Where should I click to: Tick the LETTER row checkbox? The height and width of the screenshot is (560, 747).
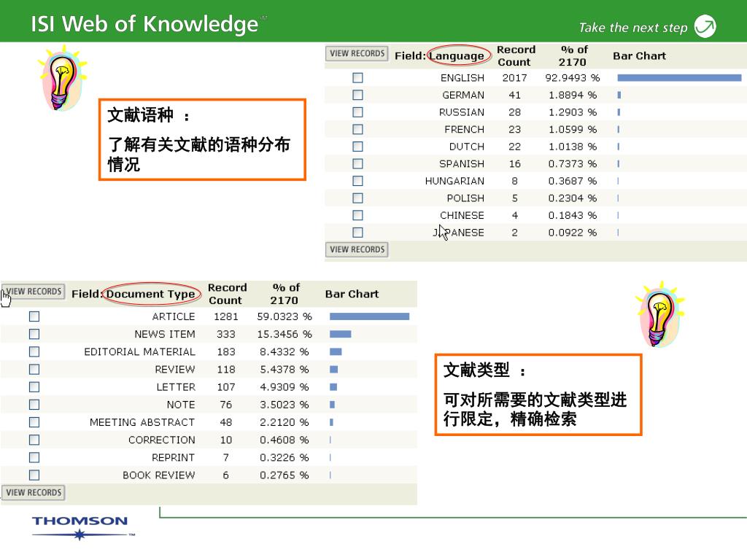(34, 386)
